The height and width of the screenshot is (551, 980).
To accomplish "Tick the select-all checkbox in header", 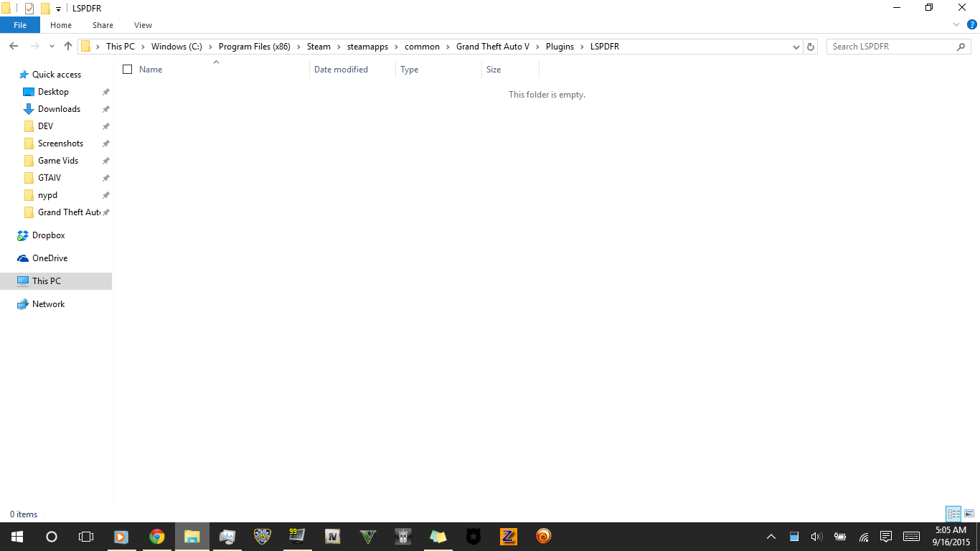I will [128, 70].
